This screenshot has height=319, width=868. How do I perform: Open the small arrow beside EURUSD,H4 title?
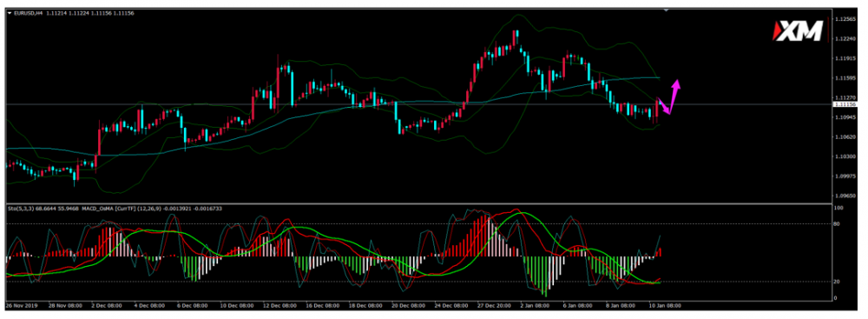point(10,12)
